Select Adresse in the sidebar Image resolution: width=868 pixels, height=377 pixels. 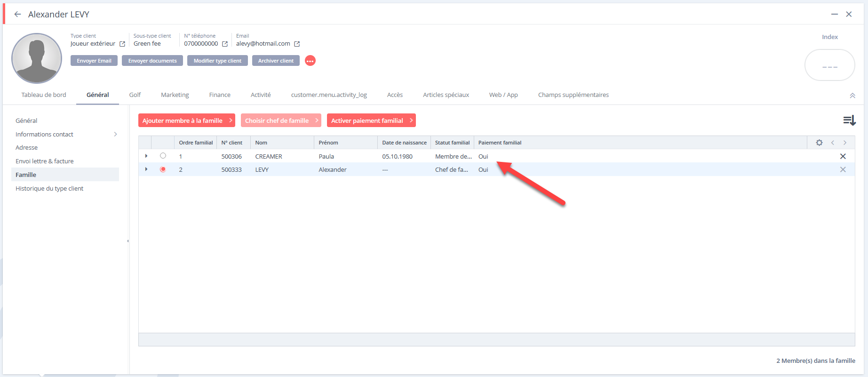[x=26, y=147]
